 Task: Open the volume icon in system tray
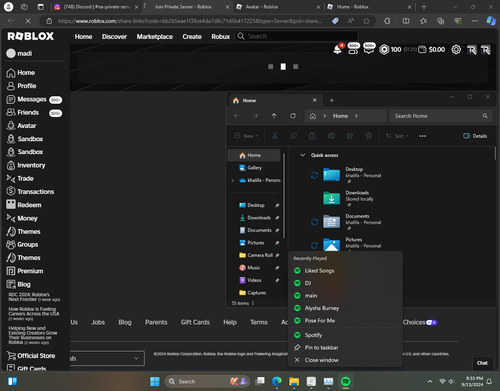tap(451, 381)
